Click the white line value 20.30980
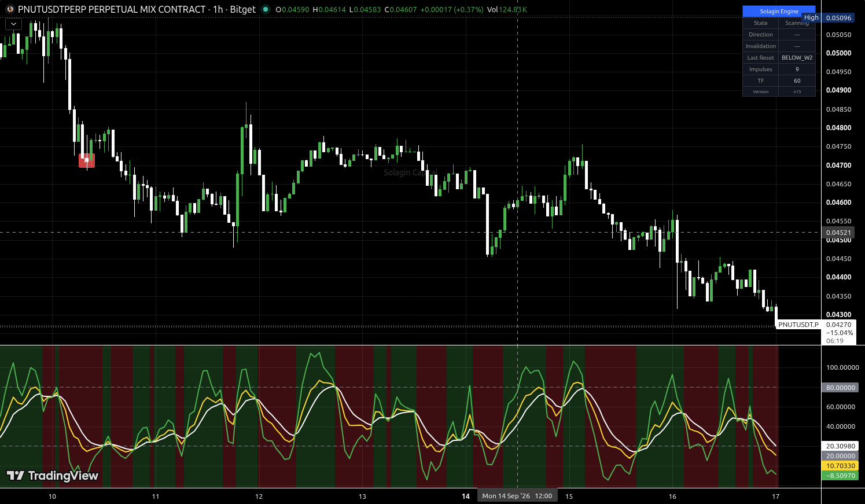 pos(840,446)
